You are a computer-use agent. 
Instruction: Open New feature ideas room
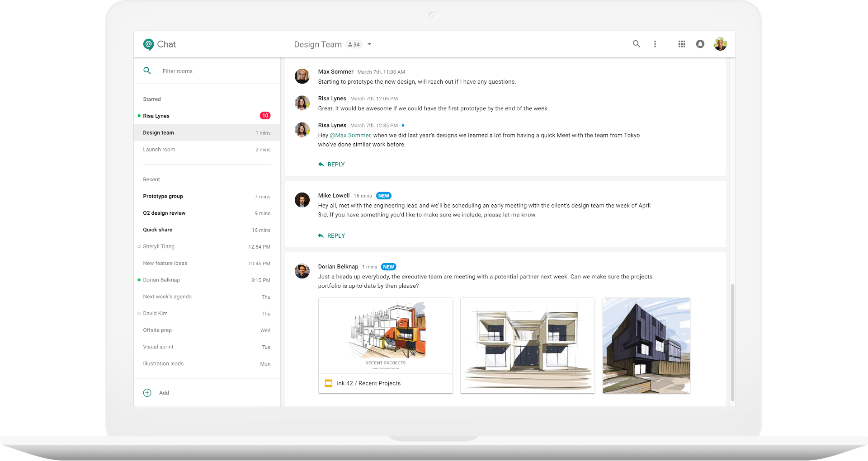pos(207,263)
